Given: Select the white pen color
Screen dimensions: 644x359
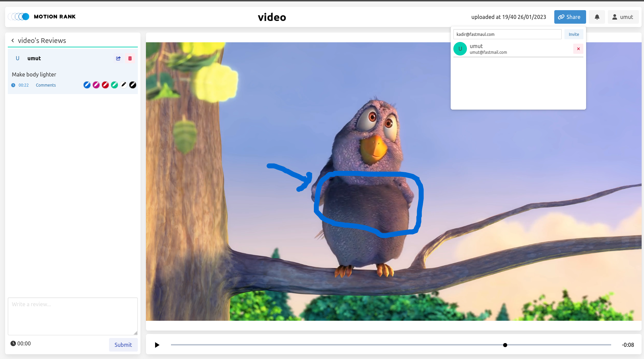Looking at the screenshot, I should (124, 85).
